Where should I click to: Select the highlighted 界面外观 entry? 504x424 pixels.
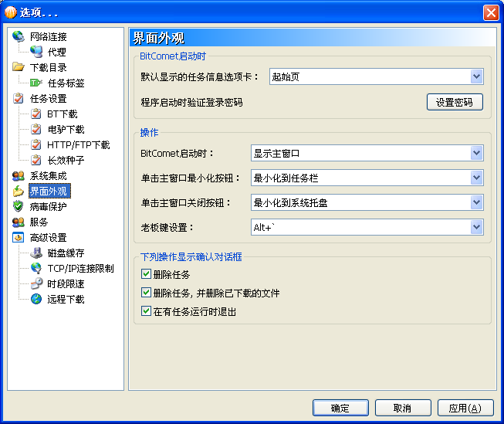(x=49, y=191)
